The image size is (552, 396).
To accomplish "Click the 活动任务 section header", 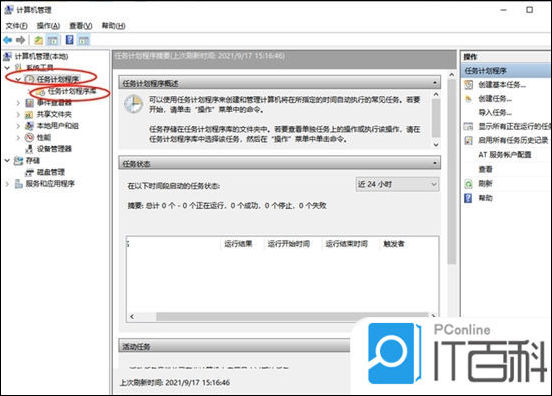I will [x=234, y=346].
